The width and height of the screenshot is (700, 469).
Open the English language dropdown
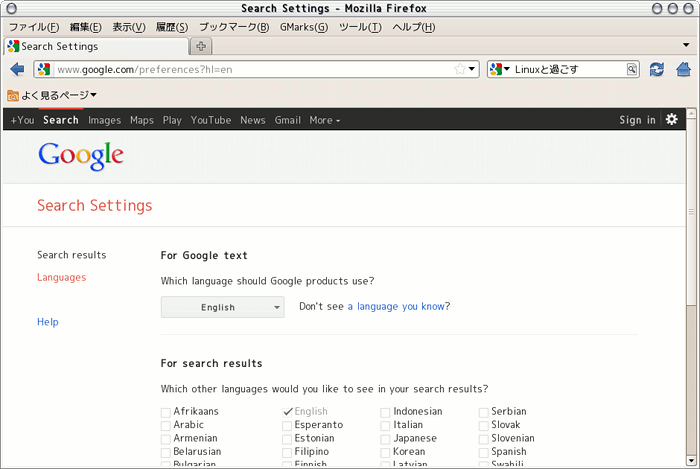(x=222, y=307)
